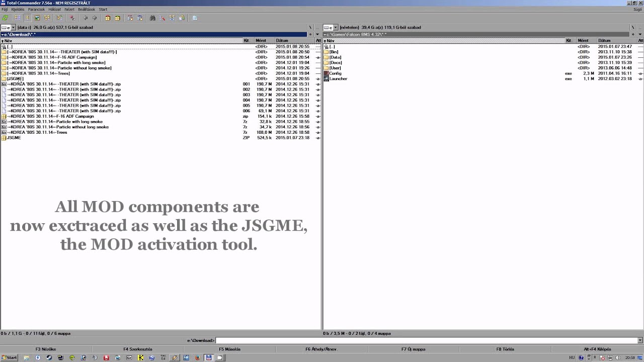Click the Firefox icon in the taskbar

coord(197,357)
